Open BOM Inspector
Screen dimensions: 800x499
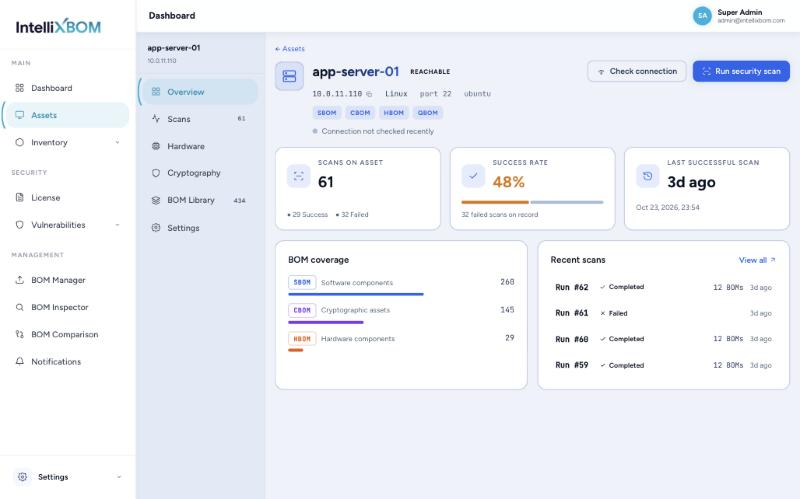click(66, 307)
